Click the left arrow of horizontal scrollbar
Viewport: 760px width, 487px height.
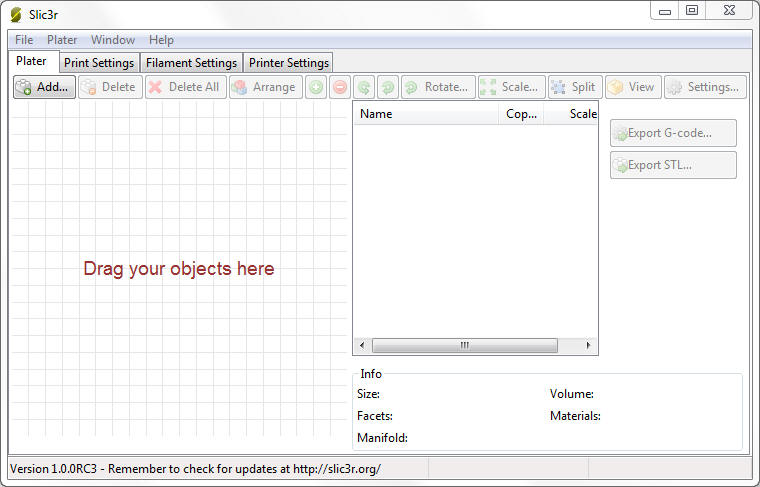(362, 346)
